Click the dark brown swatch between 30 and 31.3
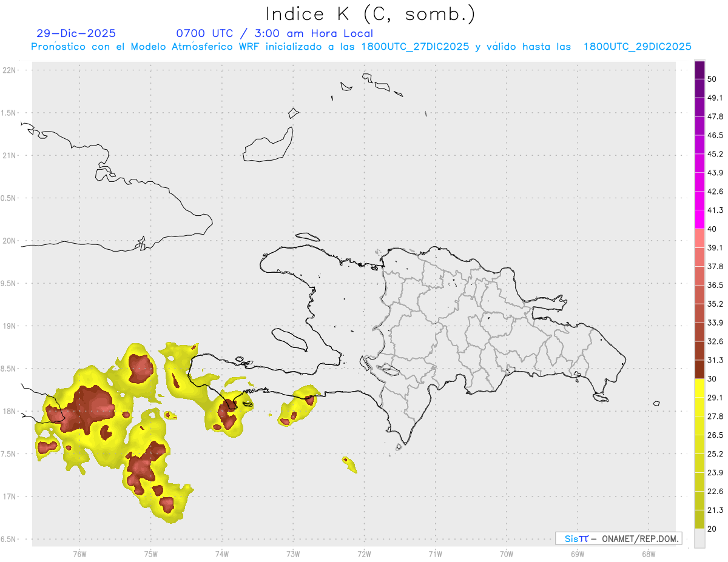 coord(699,370)
